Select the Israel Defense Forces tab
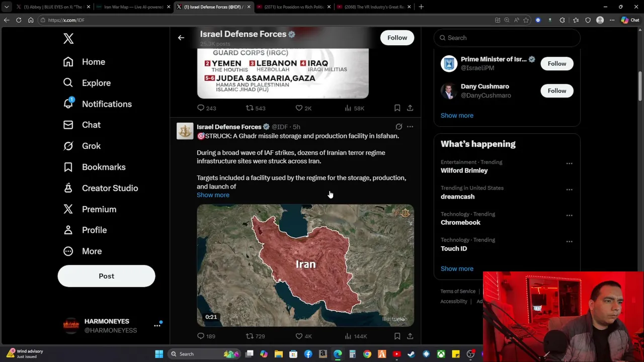This screenshot has height=362, width=644. click(213, 7)
